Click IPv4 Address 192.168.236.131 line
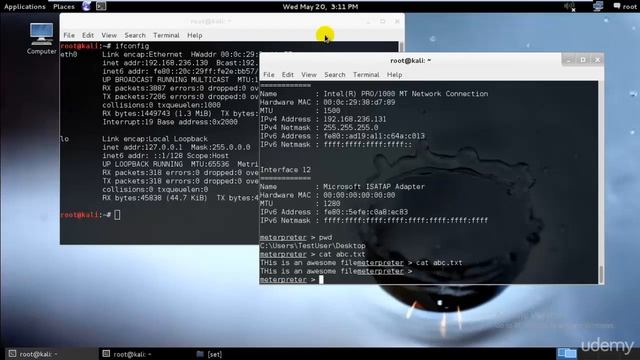The width and height of the screenshot is (640, 360). 323,119
